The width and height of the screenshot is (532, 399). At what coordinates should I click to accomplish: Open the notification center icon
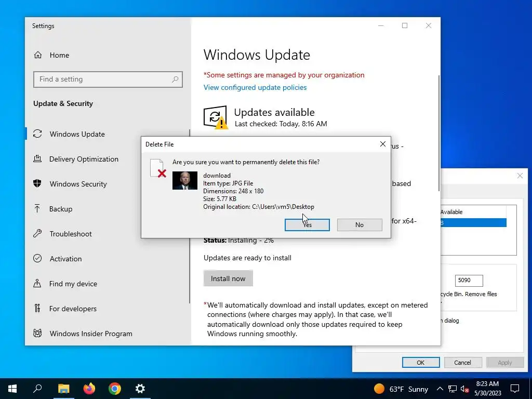(x=515, y=389)
